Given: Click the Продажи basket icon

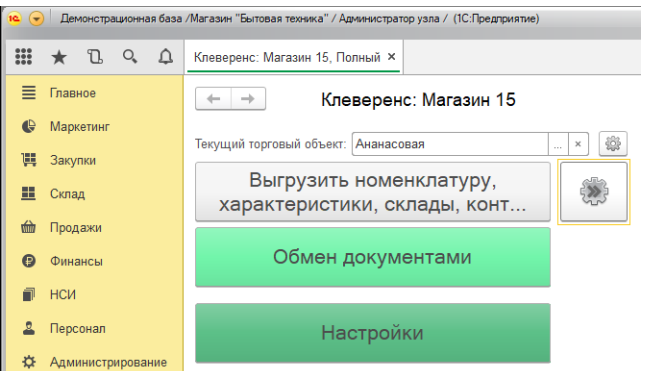Looking at the screenshot, I should (x=28, y=227).
